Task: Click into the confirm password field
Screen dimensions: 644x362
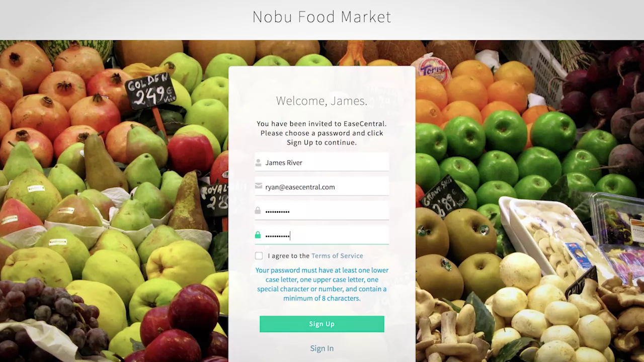Action: pos(322,235)
